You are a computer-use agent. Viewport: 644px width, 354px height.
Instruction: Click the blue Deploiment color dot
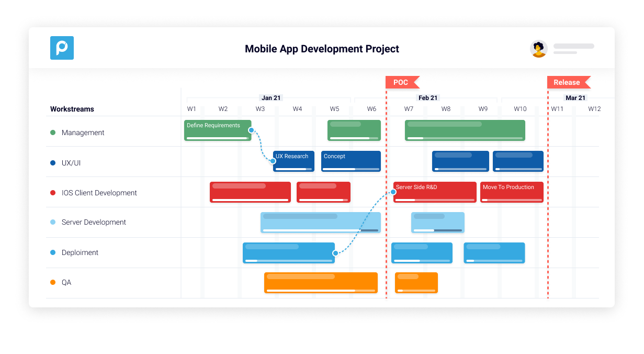(53, 252)
